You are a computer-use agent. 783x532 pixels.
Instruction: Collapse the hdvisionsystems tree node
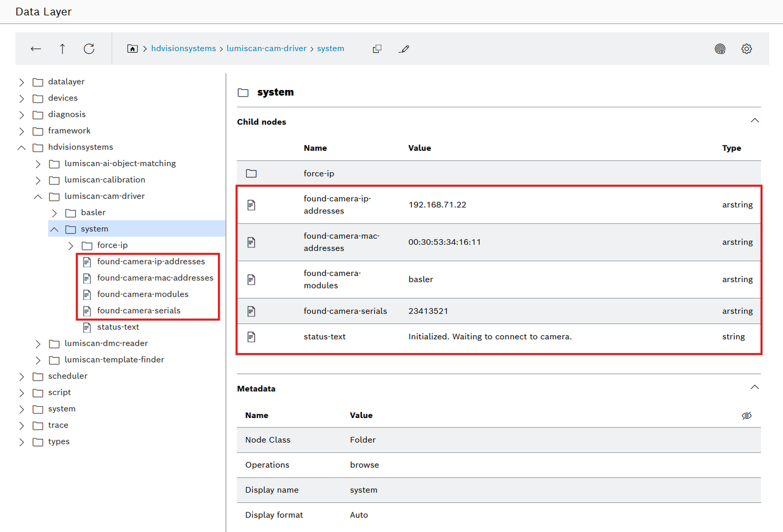[22, 148]
